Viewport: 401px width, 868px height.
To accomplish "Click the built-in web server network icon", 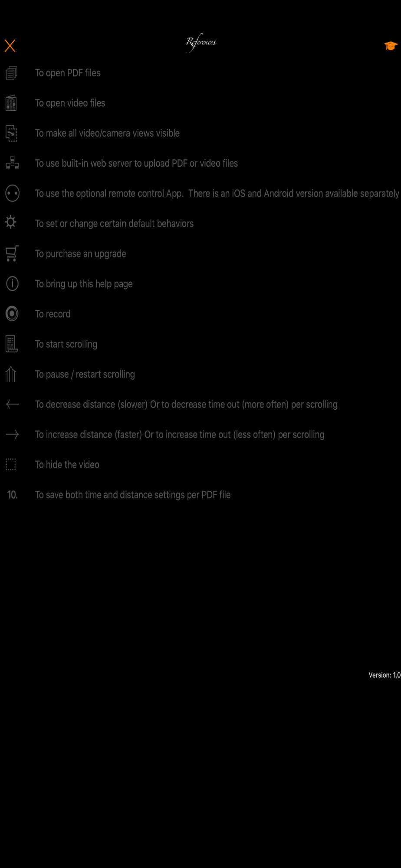I will coord(12,163).
